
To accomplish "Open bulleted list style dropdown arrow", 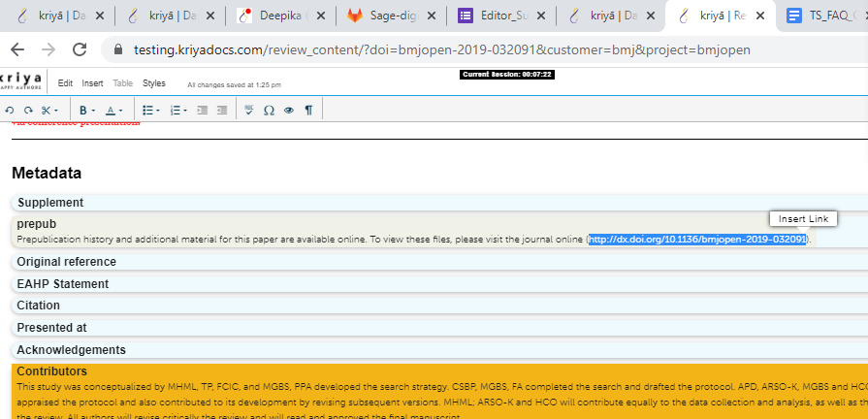I will click(x=158, y=111).
